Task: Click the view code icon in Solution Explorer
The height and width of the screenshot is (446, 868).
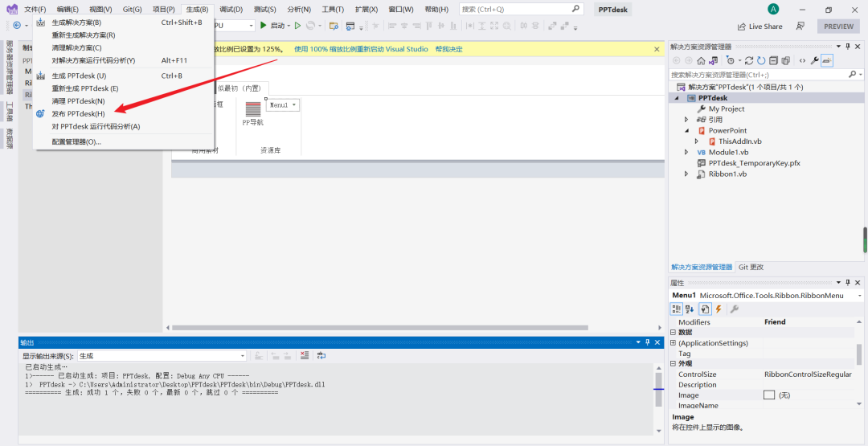Action: pos(802,60)
